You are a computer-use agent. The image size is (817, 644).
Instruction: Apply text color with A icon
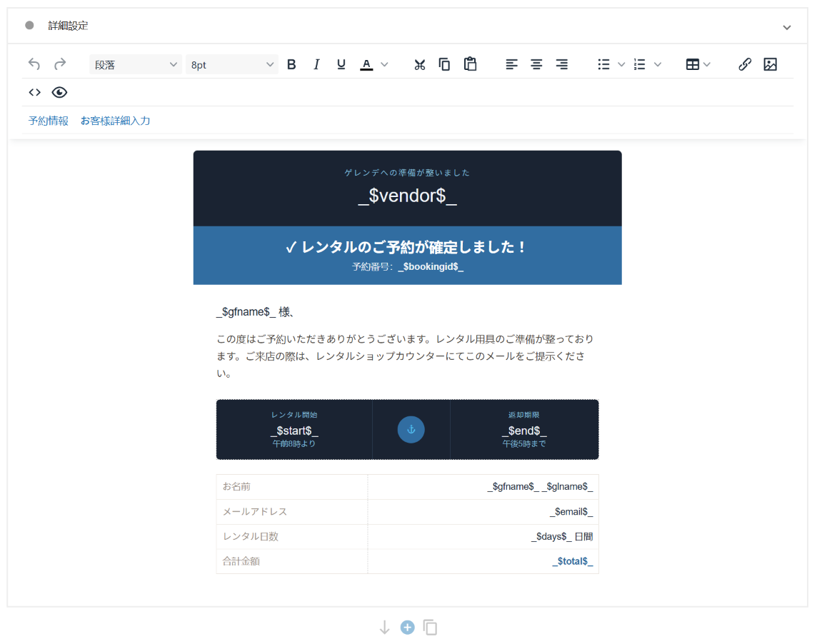click(367, 64)
